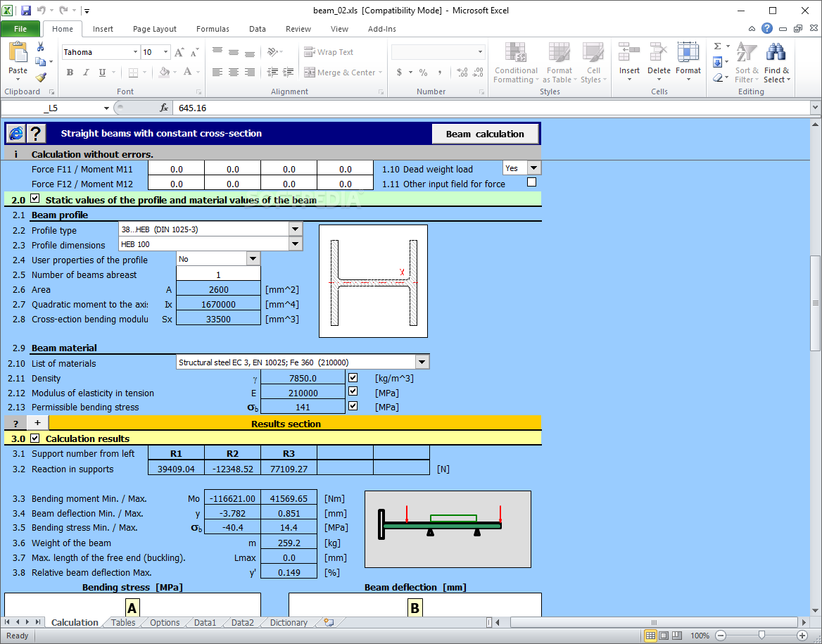Image resolution: width=822 pixels, height=644 pixels.
Task: Click the question mark help icon in sheet header
Action: 36,134
